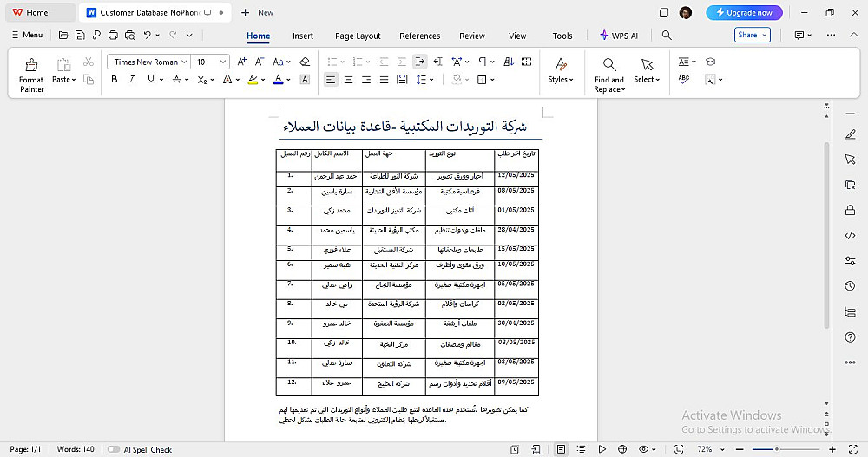Open the pen tool in right sidebar

tap(851, 134)
